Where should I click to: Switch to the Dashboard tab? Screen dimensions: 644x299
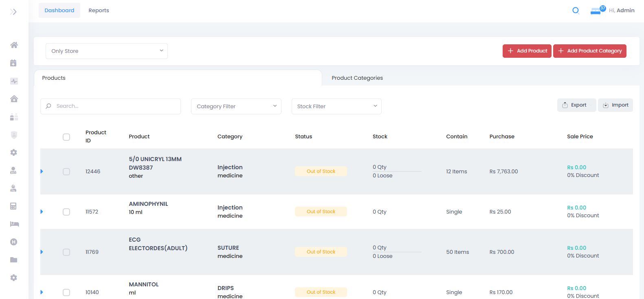(x=59, y=10)
